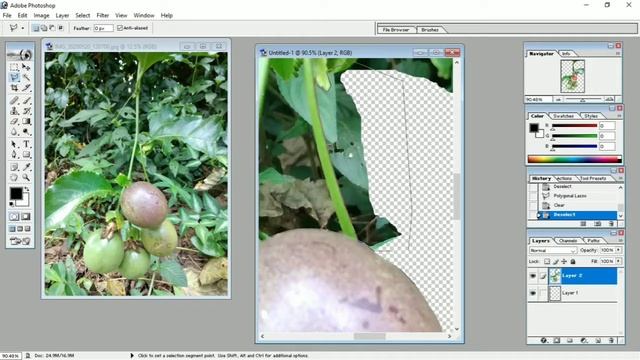
Task: Open the tool preset picker arrow
Action: pyautogui.click(x=23, y=28)
